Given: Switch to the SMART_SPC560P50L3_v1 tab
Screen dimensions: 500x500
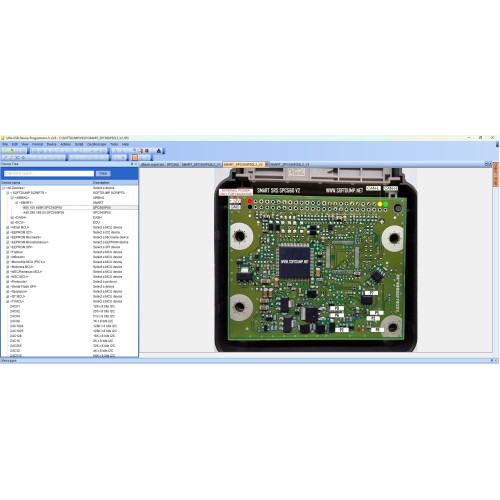Looking at the screenshot, I should (201, 164).
